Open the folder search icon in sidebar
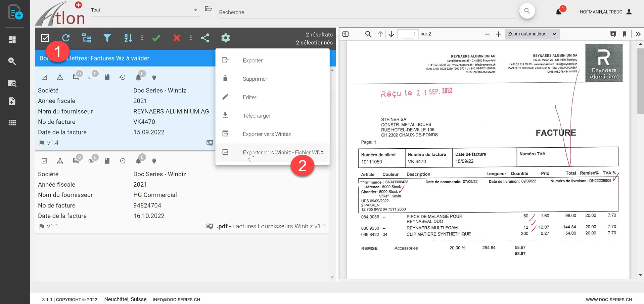Viewport: 644px width, 304px height. [12, 83]
